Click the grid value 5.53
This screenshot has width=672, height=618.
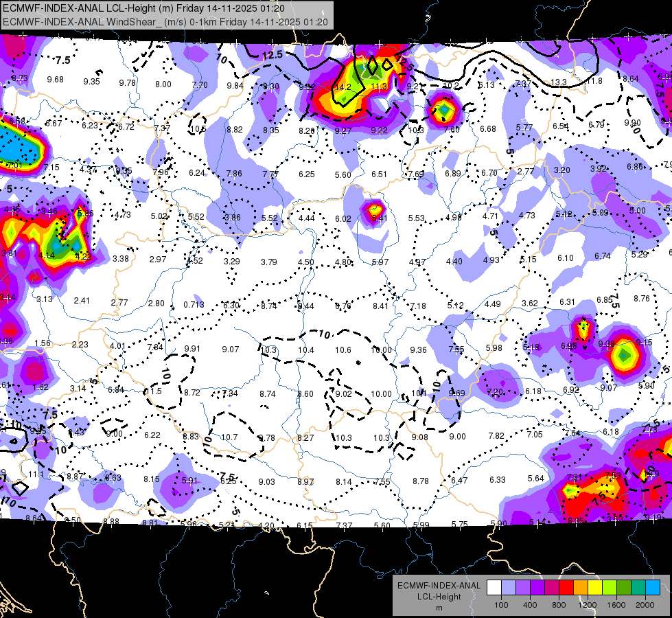[416, 218]
